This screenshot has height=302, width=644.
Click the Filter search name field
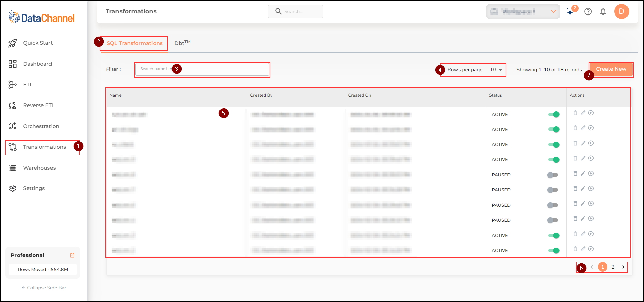coord(202,69)
